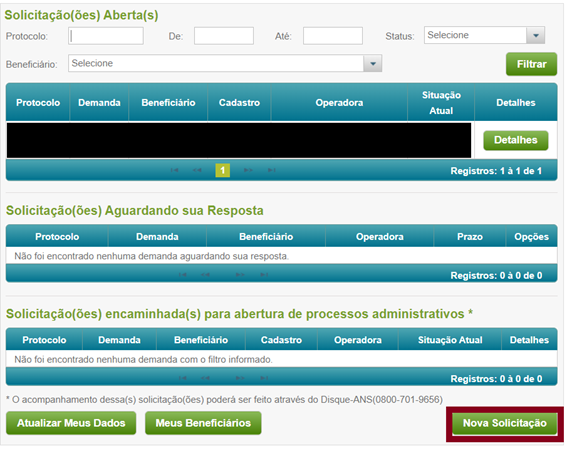The width and height of the screenshot is (567, 451).
Task: Go to next page in open requests pager
Action: click(x=248, y=170)
